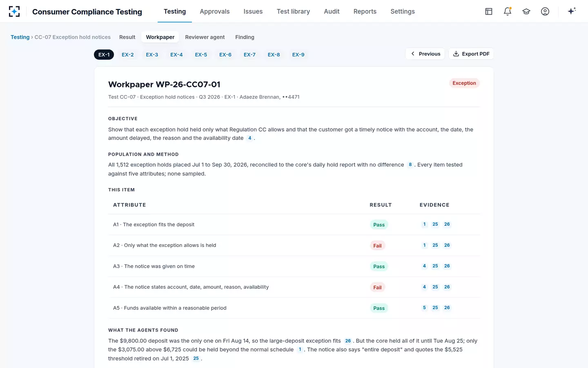
Task: Open evidence reference 4 in Objective text
Action: coord(250,138)
